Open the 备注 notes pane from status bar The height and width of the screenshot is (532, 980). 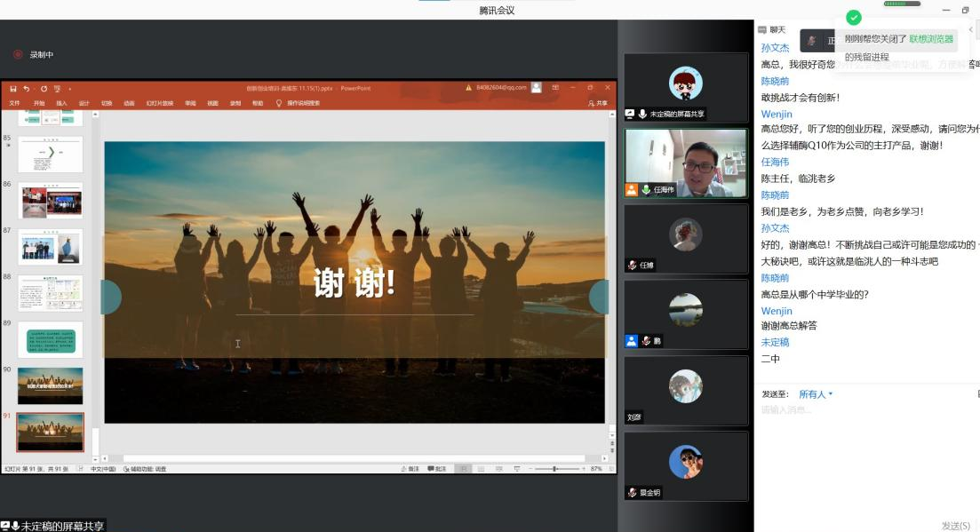click(410, 469)
